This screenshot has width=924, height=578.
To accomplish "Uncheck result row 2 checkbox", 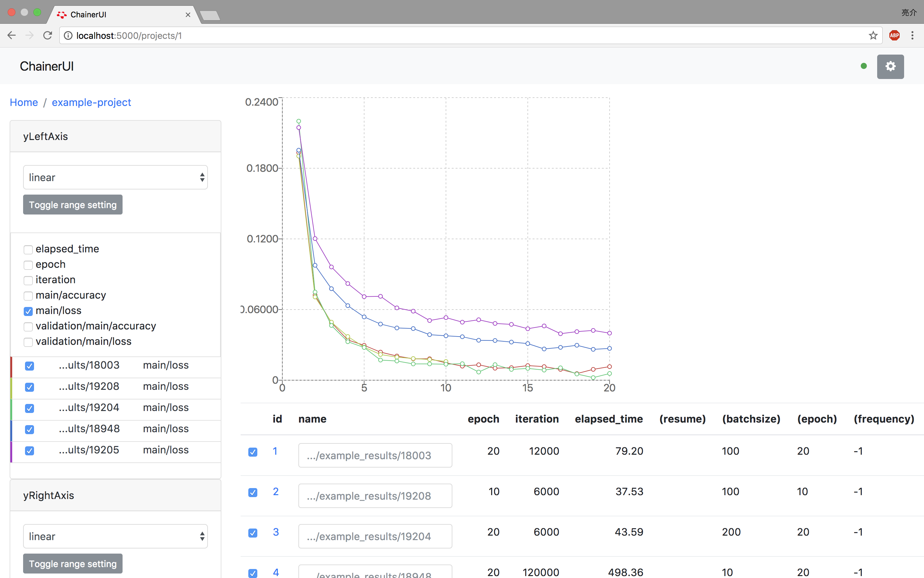I will (x=253, y=492).
